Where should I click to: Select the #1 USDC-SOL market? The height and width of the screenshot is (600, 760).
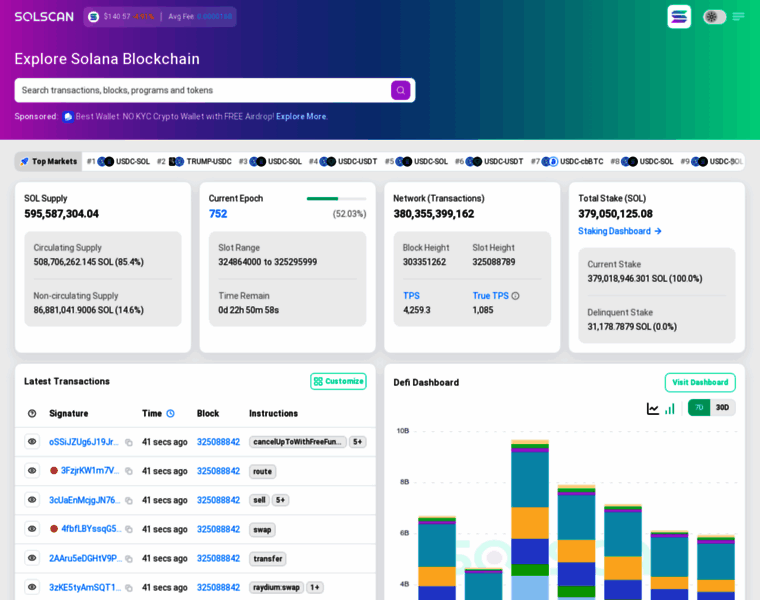[118, 161]
